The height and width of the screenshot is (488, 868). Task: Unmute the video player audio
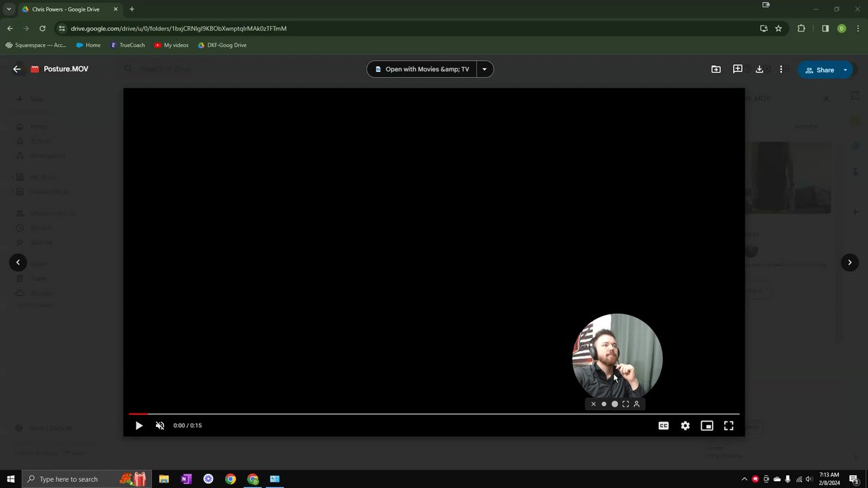(160, 426)
